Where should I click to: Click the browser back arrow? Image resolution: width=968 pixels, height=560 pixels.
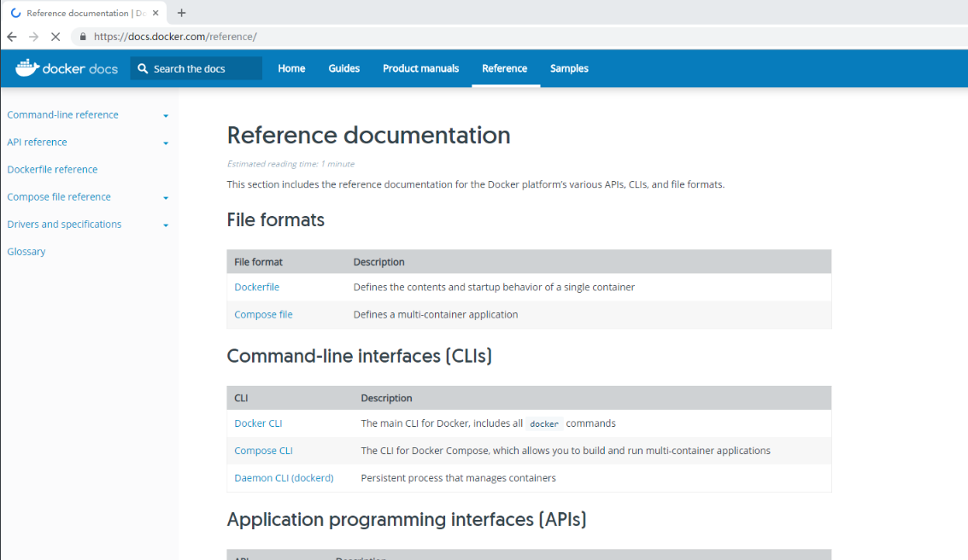tap(12, 37)
